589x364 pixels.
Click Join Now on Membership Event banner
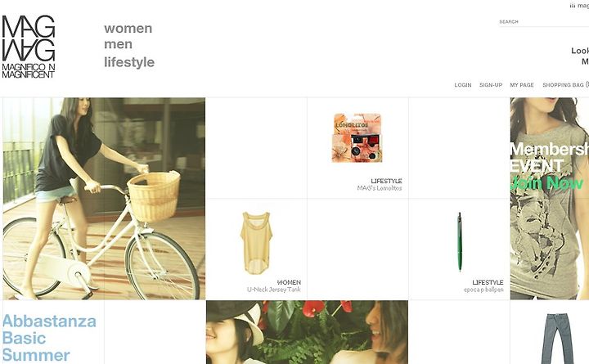coord(547,183)
